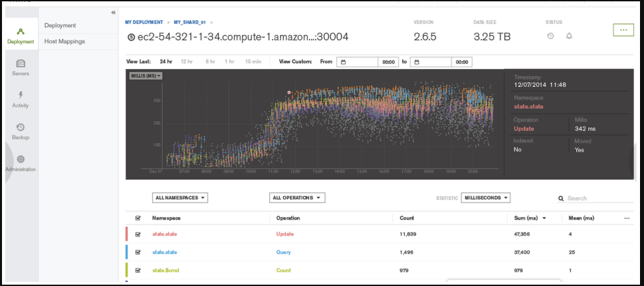Click the search magnifier icon
Screen dimensions: 644x286
561,198
